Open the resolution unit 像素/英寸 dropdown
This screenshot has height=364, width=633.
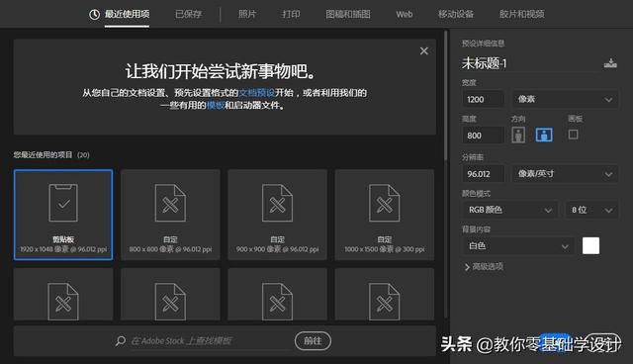pos(565,174)
